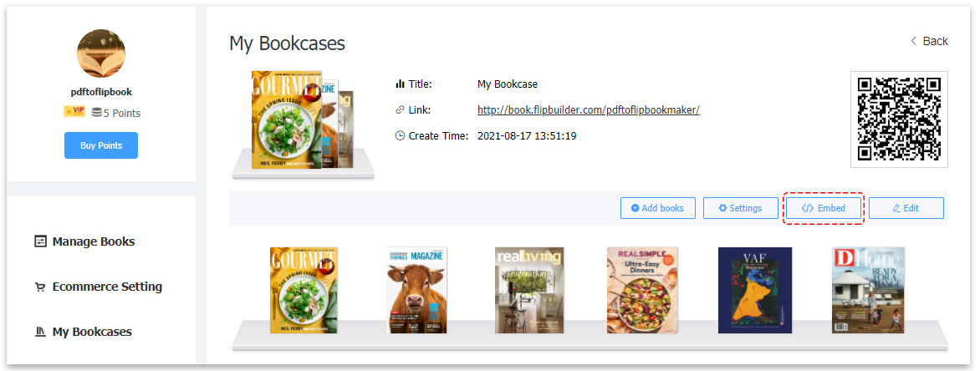Select the D Home magazine cover
The width and height of the screenshot is (980, 371).
coord(868,290)
